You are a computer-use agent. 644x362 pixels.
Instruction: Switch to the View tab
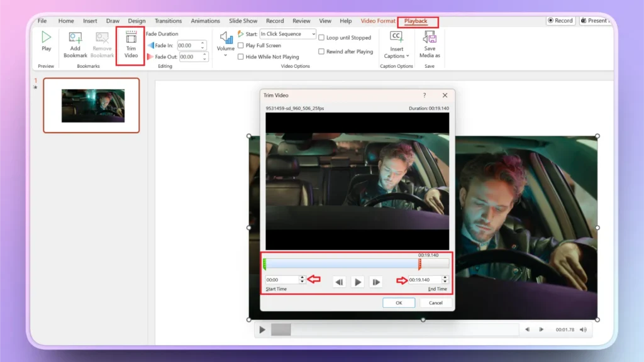[325, 21]
